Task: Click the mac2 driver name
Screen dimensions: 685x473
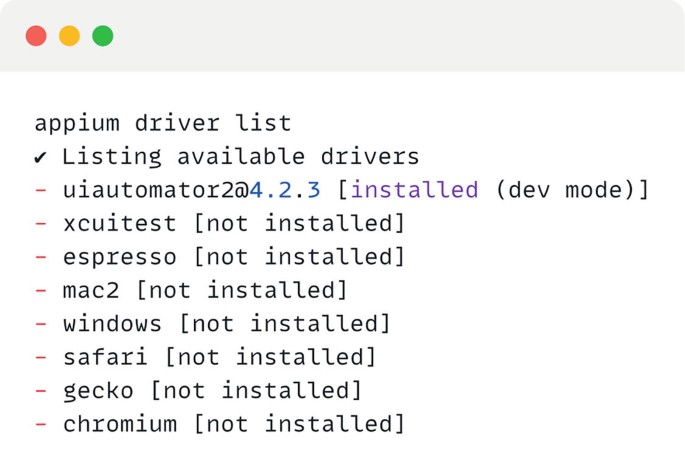Action: pyautogui.click(x=91, y=291)
